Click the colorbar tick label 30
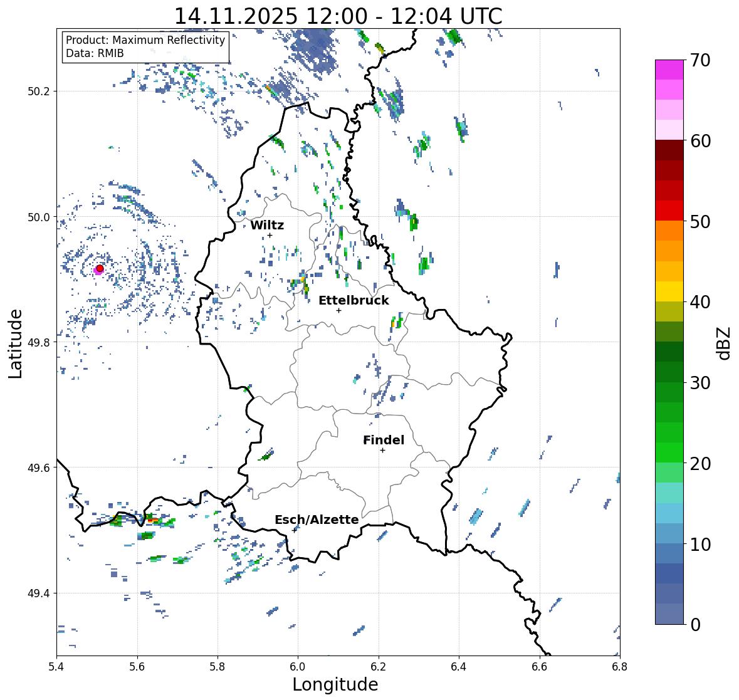This screenshot has width=739, height=700. (x=700, y=383)
